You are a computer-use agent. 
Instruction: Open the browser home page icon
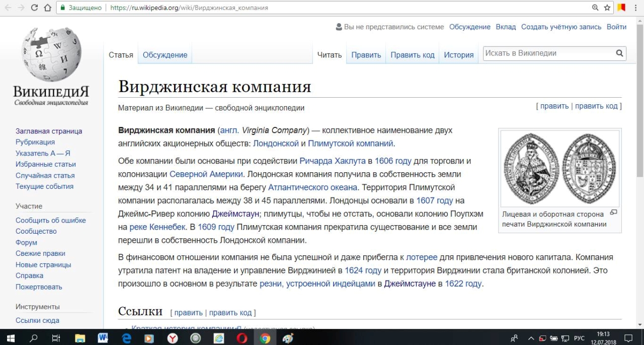click(x=48, y=8)
